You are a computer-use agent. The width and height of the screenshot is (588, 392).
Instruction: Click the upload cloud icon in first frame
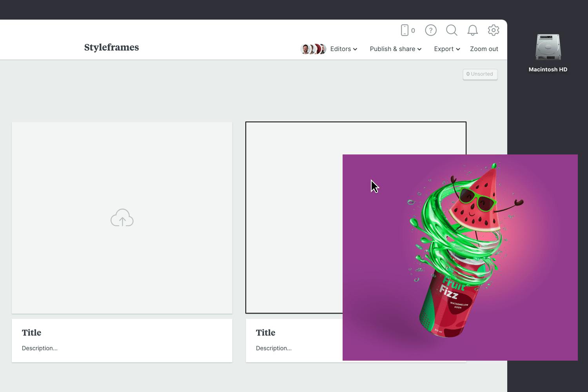tap(122, 218)
